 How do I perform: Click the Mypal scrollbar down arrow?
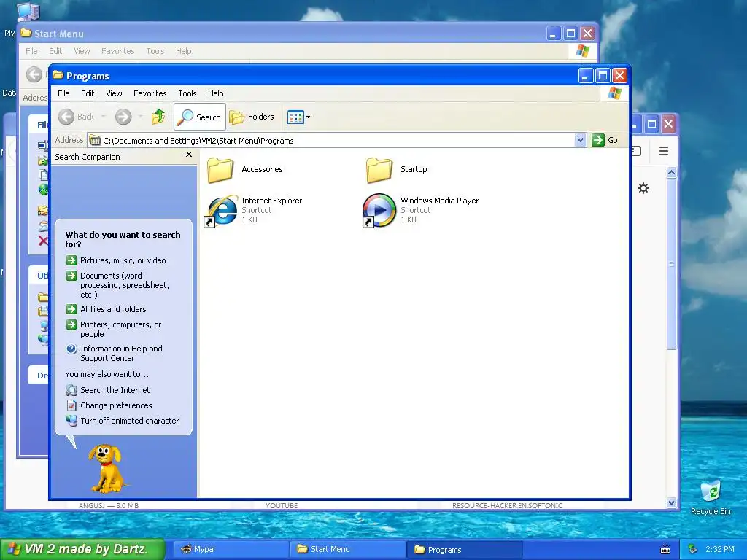click(671, 502)
